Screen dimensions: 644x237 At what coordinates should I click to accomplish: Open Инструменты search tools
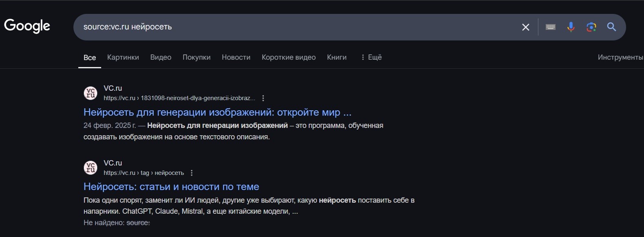click(x=620, y=57)
